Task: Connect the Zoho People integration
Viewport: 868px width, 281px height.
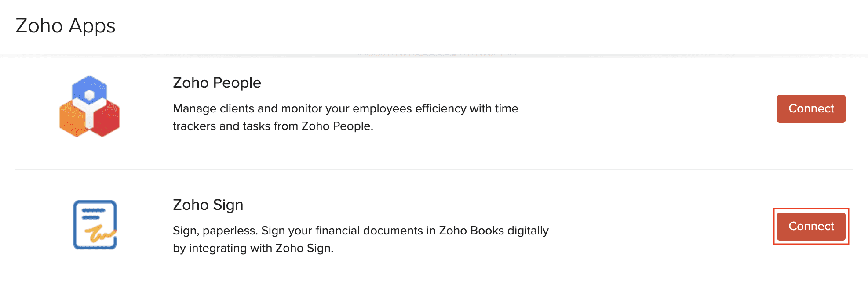Action: [x=811, y=108]
